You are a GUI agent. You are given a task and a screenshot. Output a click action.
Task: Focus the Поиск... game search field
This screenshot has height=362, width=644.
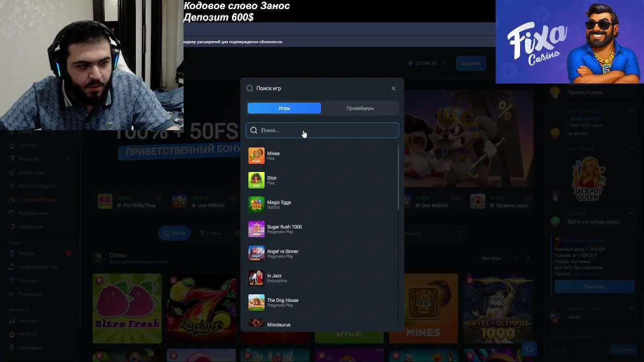tap(322, 130)
